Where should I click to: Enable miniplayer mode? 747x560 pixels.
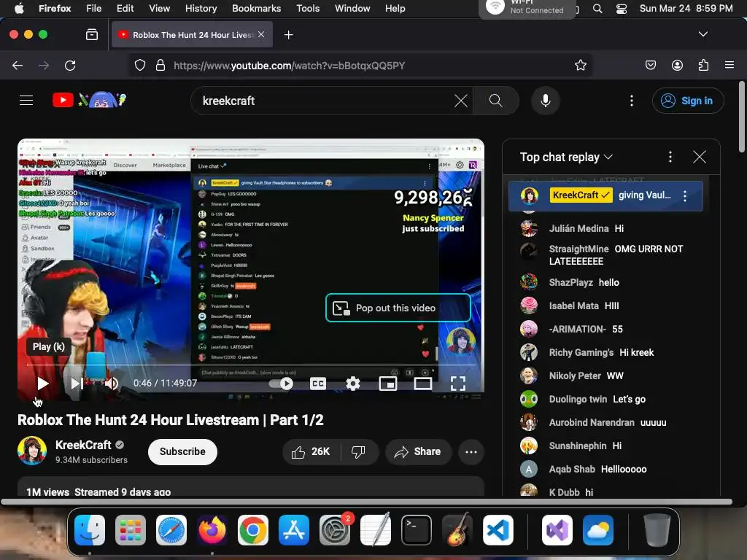coord(388,384)
